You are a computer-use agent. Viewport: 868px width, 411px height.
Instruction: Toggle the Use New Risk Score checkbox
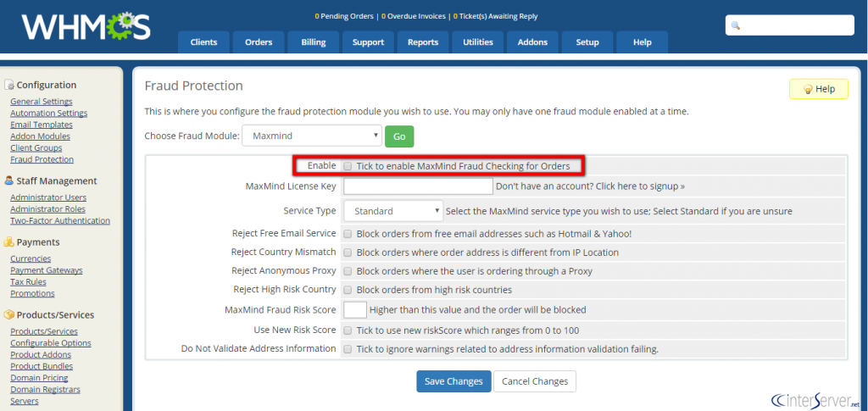(348, 330)
